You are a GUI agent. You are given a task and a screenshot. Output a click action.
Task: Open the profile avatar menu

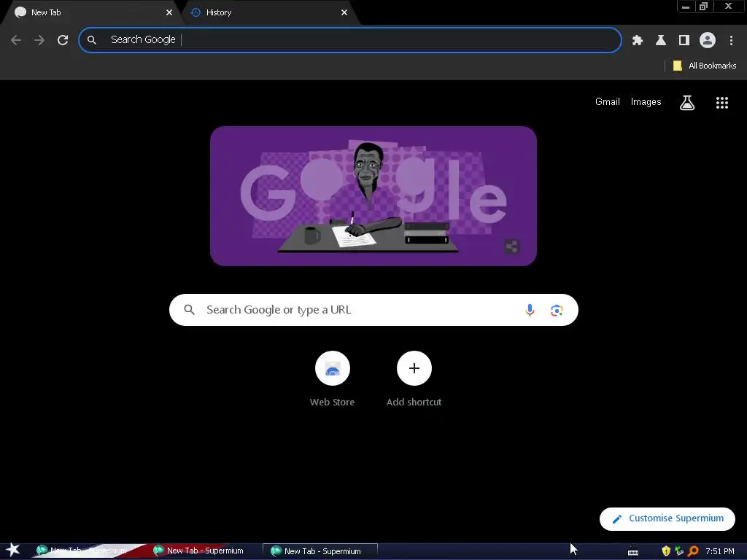[708, 41]
